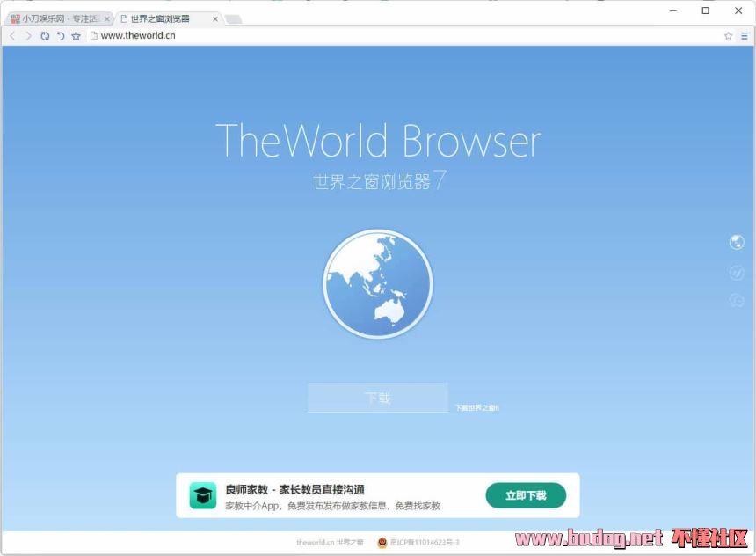Click the page icon before the URL
The image size is (756, 556).
(x=94, y=36)
